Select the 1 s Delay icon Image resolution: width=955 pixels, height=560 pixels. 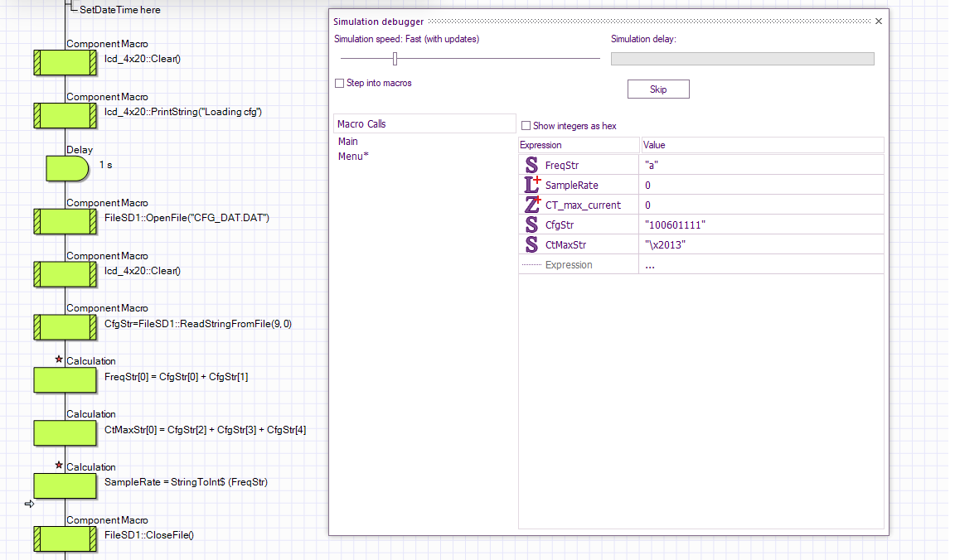(x=68, y=169)
